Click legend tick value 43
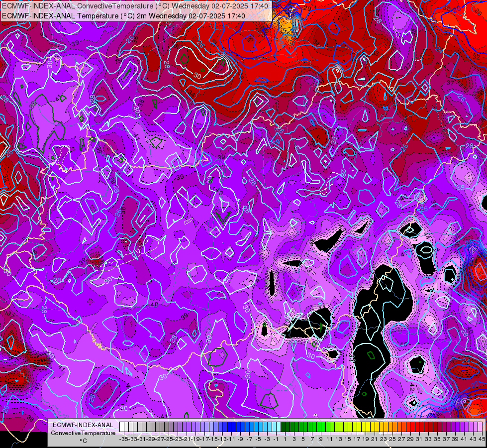487x448 pixels. coord(473,439)
